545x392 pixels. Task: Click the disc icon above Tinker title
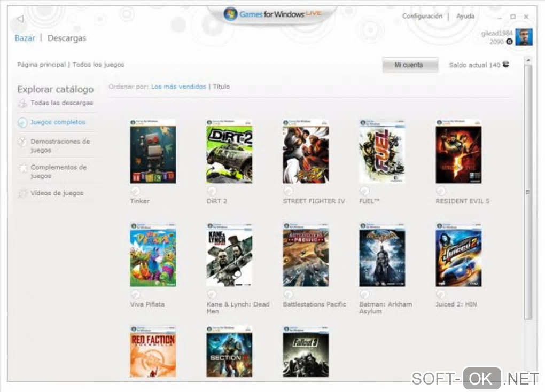coord(135,191)
